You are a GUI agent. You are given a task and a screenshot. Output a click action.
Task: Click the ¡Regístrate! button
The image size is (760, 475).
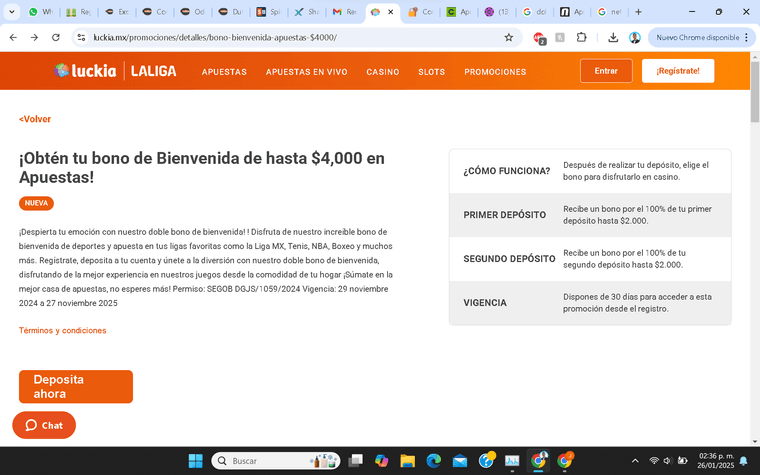pyautogui.click(x=678, y=71)
